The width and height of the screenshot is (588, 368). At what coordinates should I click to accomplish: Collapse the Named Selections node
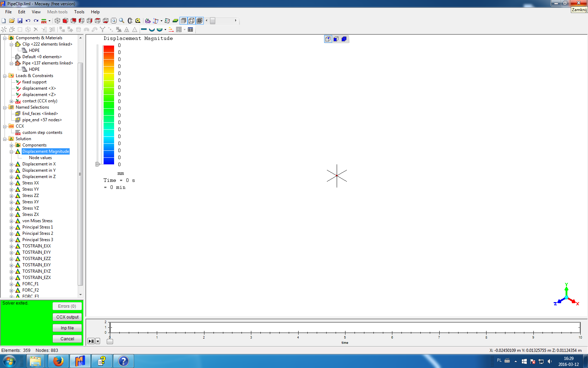5,108
